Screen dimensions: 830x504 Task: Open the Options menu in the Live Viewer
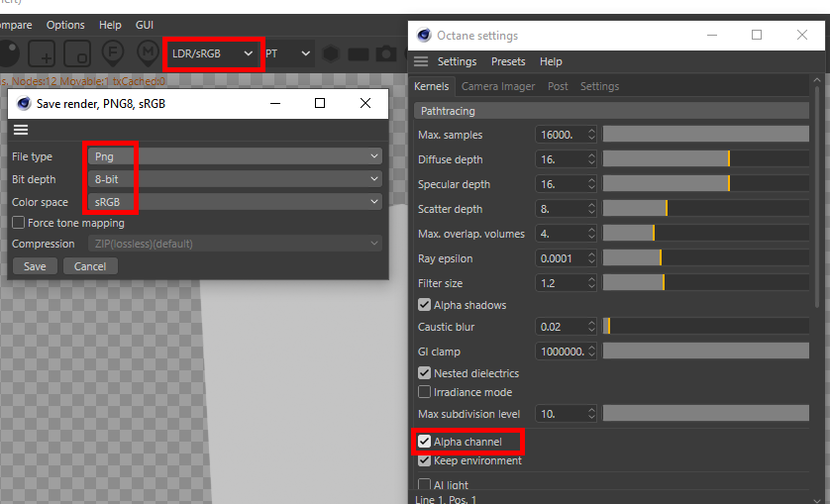click(x=65, y=25)
